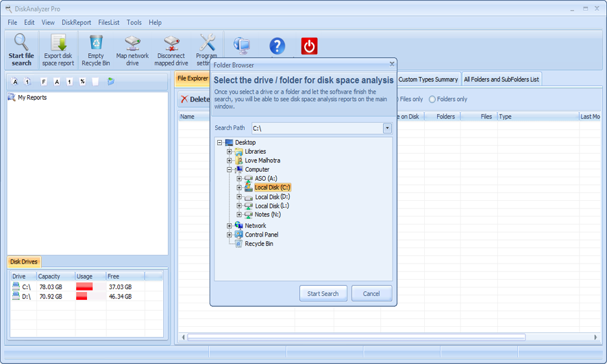607x364 pixels.
Task: Click the stacked-pages '1' report icon
Action: coord(27,82)
